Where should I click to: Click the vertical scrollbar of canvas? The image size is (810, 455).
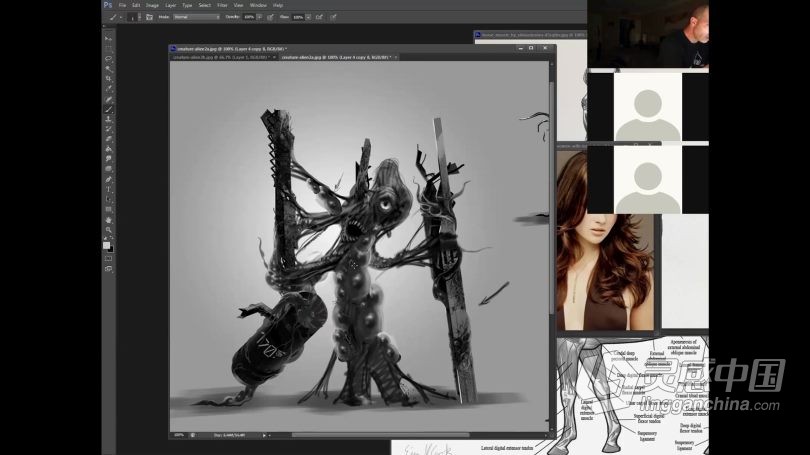click(552, 196)
